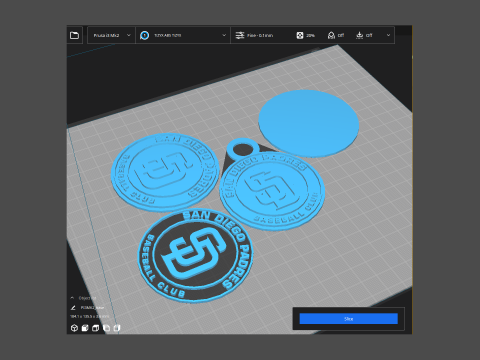Select the mirrored Padres logo disc model
The width and height of the screenshot is (480, 360).
pyautogui.click(x=165, y=172)
